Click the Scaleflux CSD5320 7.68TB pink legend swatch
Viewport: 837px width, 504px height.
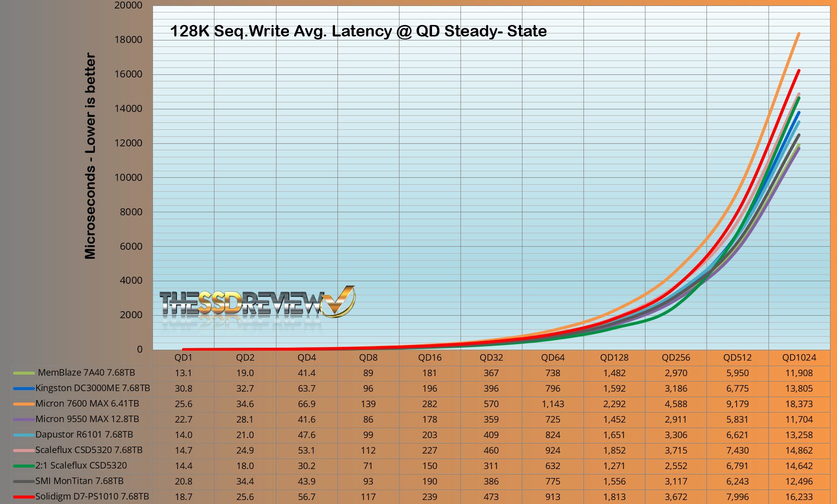(24, 451)
